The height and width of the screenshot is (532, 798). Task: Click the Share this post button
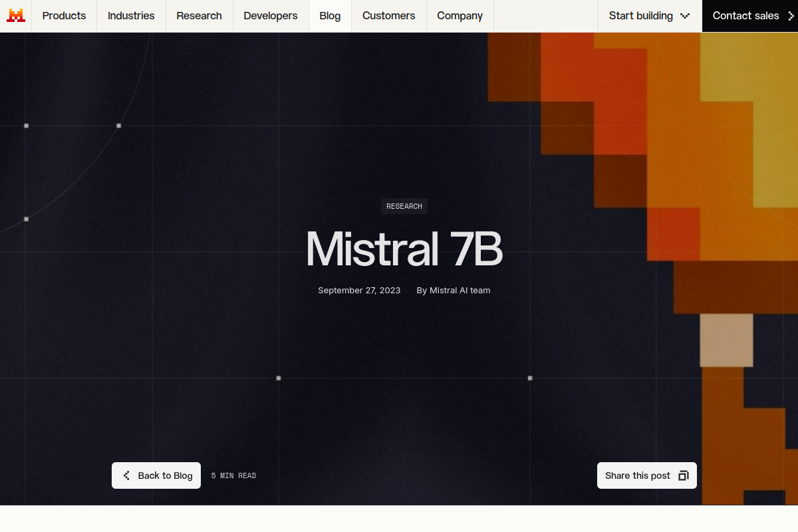click(647, 475)
